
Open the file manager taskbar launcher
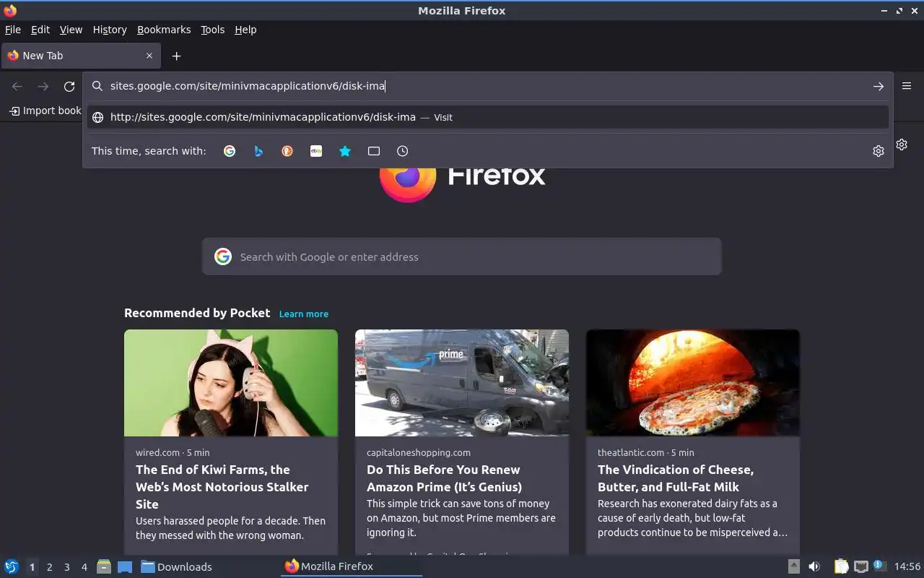pos(104,566)
